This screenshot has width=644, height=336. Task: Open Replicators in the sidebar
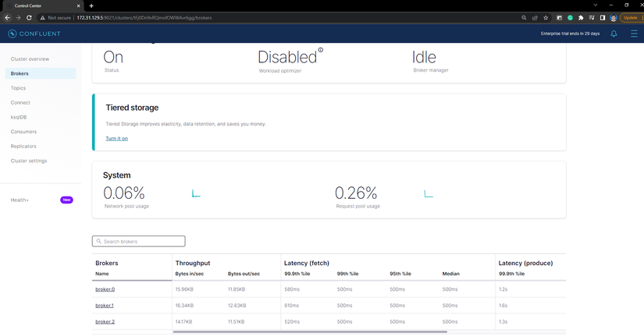click(23, 147)
